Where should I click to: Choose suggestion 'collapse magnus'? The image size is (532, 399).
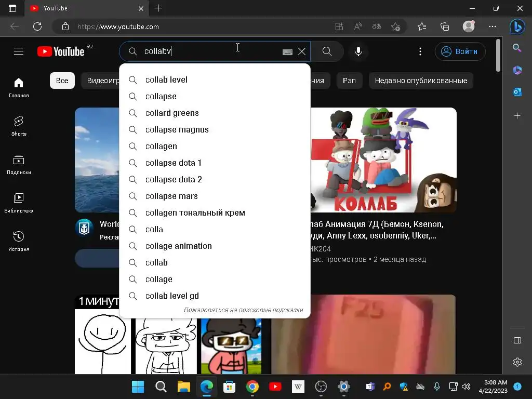point(215,129)
